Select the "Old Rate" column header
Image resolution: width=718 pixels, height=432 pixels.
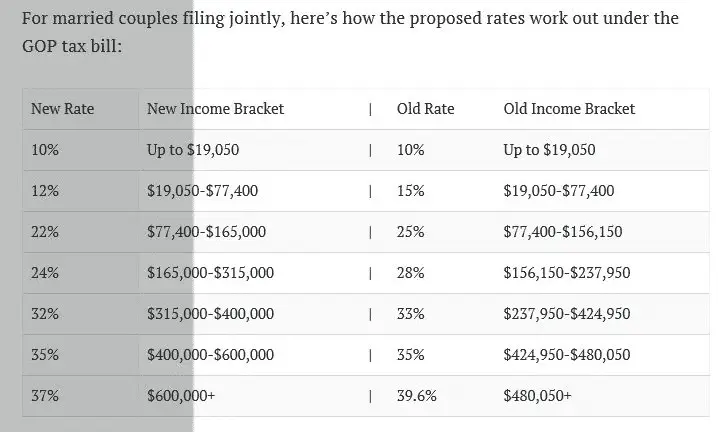click(425, 109)
